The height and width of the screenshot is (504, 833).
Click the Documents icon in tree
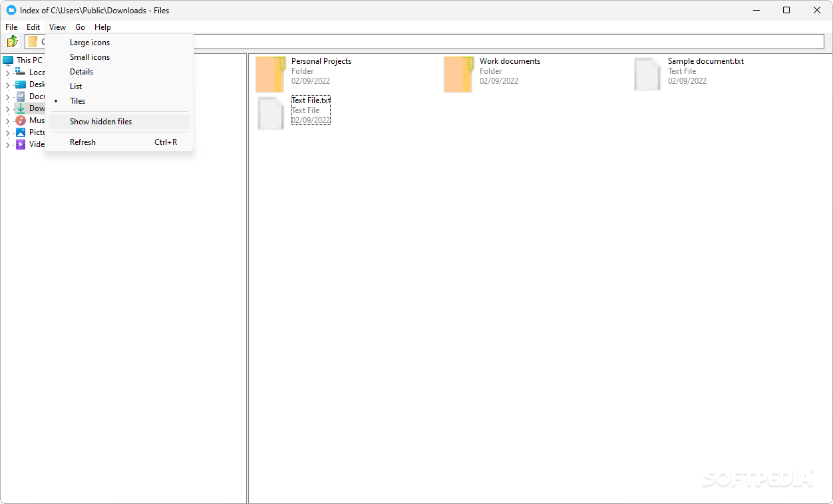21,96
